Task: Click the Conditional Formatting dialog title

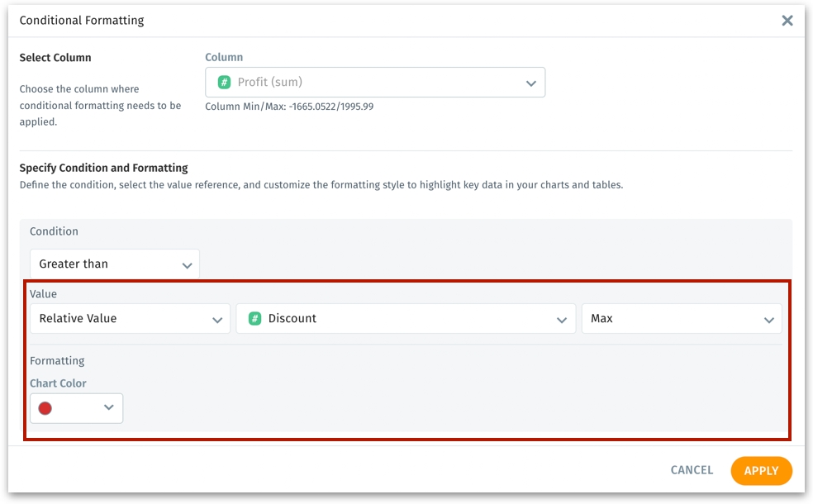Action: pos(82,21)
